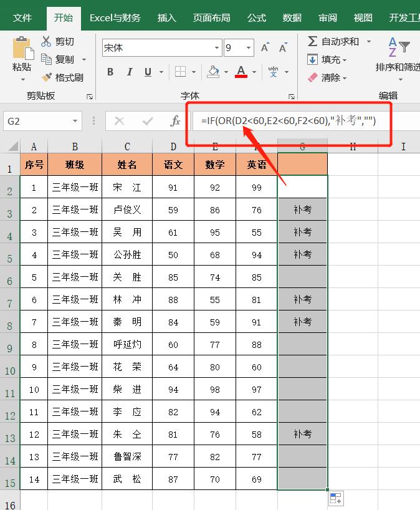The width and height of the screenshot is (420, 510).
Task: Click the 填充 button label
Action: (x=331, y=59)
